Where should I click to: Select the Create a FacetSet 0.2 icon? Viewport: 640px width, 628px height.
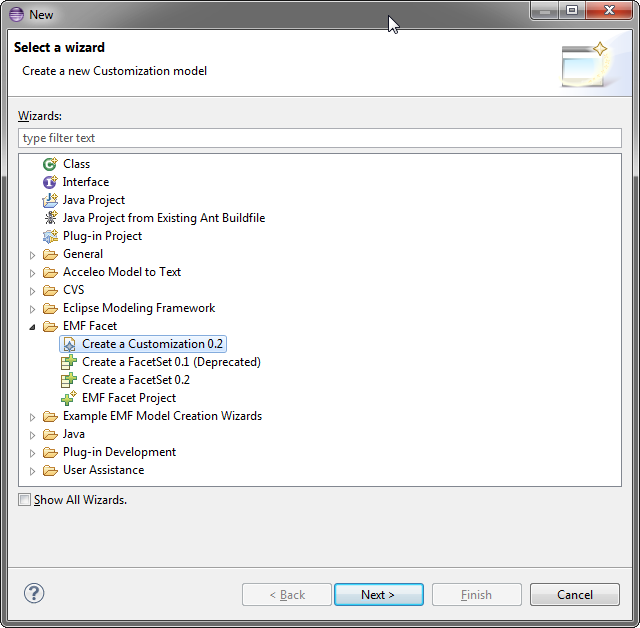coord(69,380)
